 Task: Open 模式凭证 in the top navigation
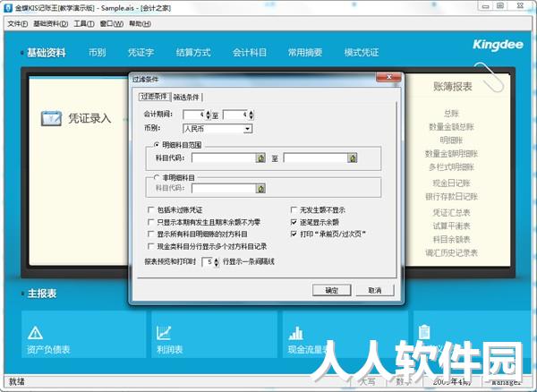tap(362, 53)
